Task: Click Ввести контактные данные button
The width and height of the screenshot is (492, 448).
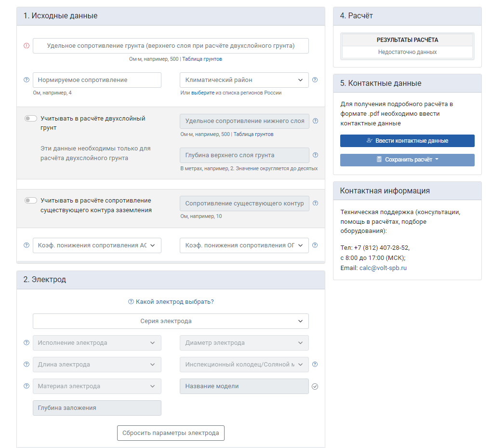Action: pos(407,141)
